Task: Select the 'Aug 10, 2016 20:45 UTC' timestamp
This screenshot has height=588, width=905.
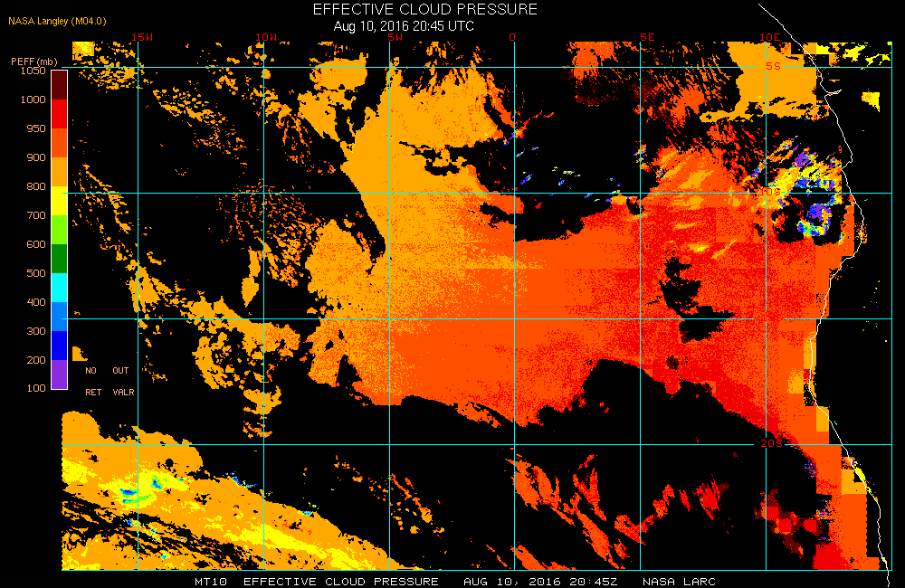Action: click(404, 26)
